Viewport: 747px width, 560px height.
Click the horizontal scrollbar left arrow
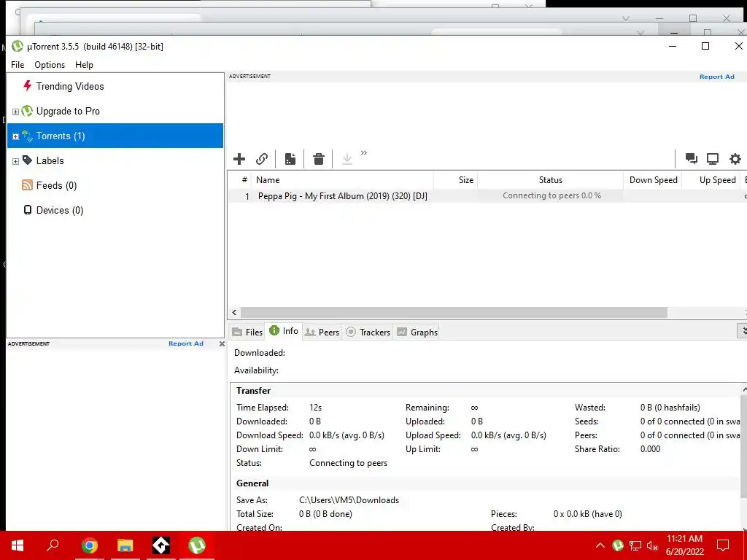point(234,312)
